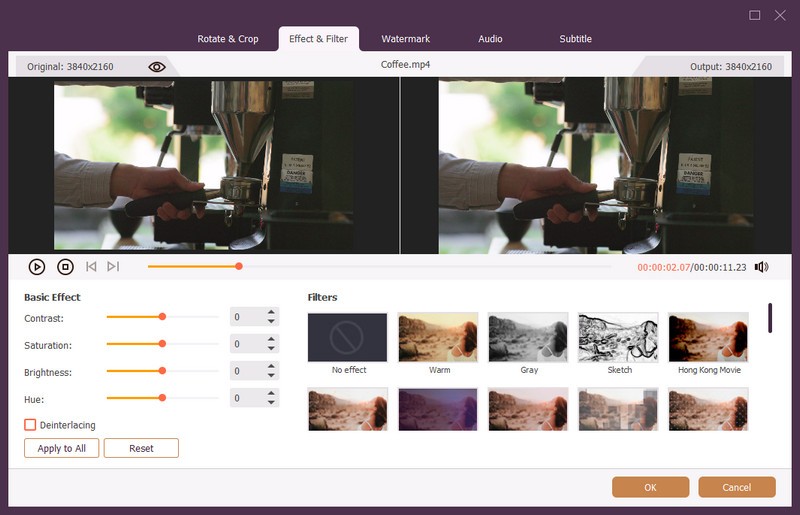Advance to the next frame
Screen dimensions: 800x515
tap(113, 266)
